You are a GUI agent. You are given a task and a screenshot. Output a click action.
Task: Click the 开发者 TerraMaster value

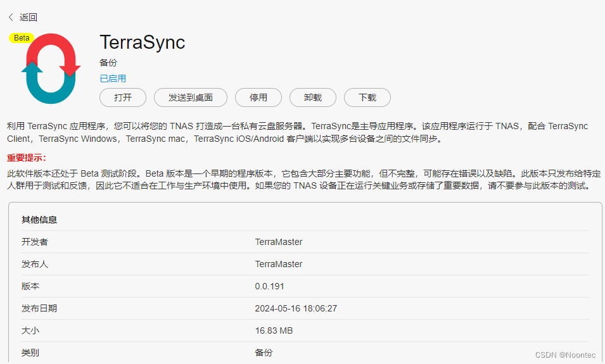(278, 242)
